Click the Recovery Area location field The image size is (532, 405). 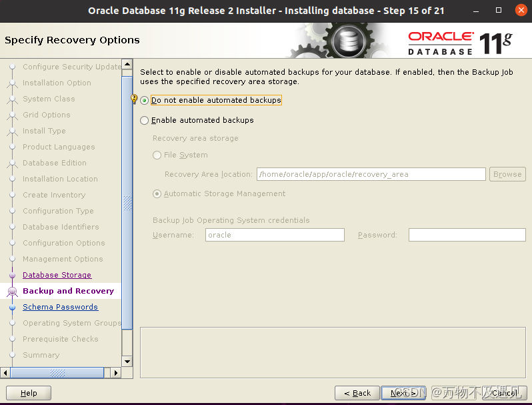371,174
